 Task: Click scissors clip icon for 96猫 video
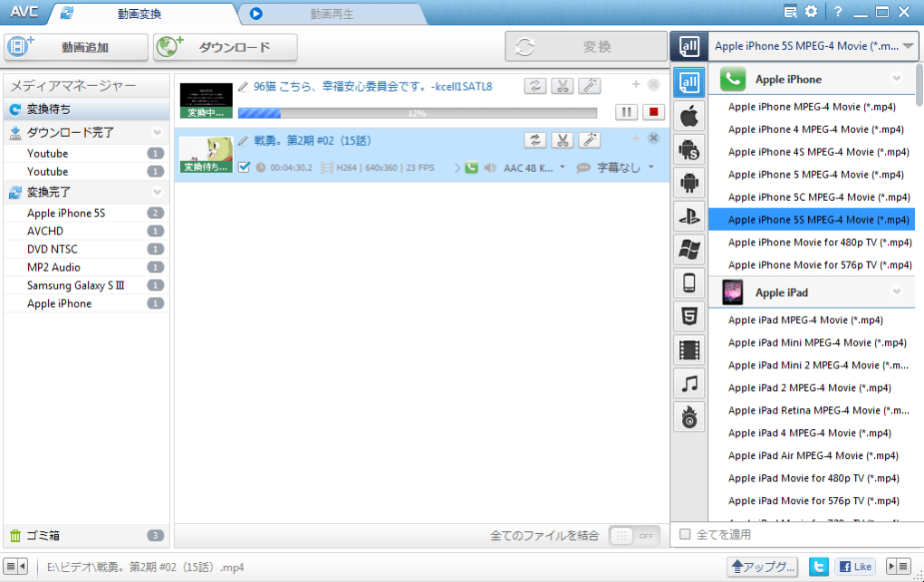(x=563, y=86)
